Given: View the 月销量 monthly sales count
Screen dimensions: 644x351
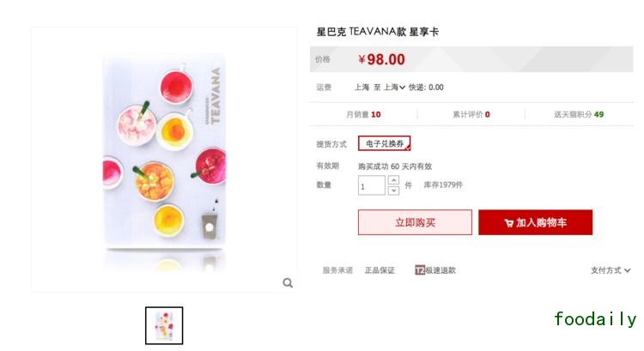Looking at the screenshot, I should pyautogui.click(x=363, y=114).
